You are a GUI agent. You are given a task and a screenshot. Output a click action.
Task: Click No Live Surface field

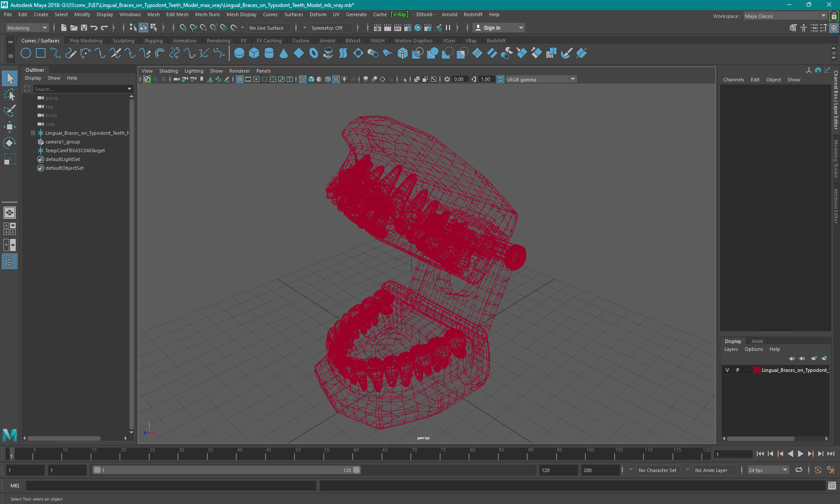[x=268, y=28]
